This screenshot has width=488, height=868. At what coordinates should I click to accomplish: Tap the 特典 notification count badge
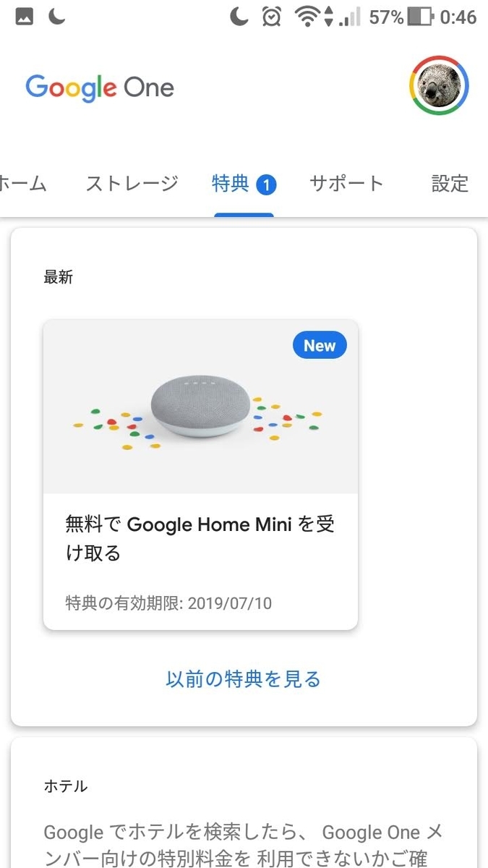[266, 183]
